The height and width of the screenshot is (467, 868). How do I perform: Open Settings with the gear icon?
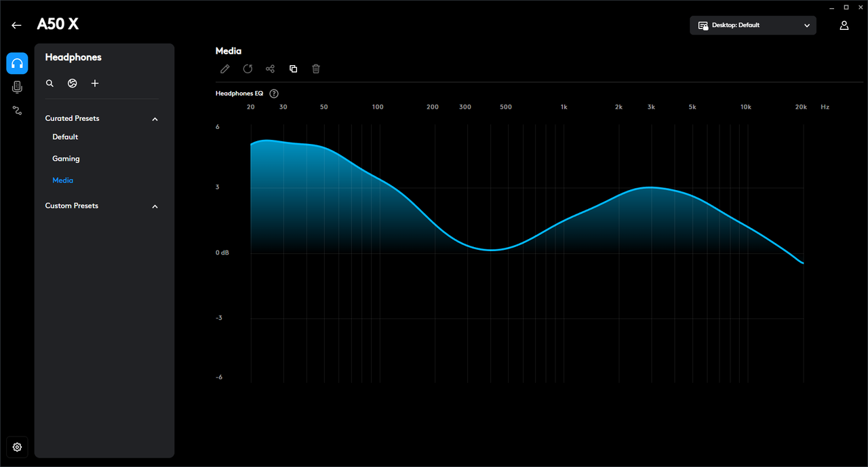click(x=17, y=447)
